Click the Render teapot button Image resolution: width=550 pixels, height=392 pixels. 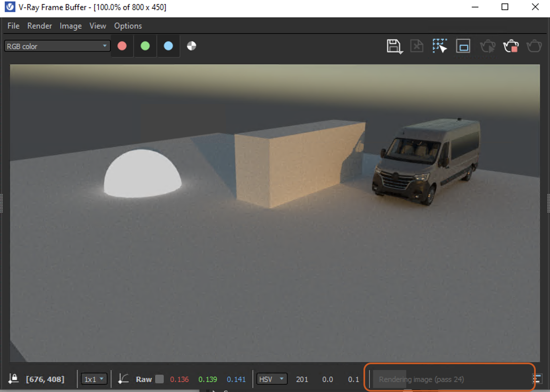tap(534, 46)
